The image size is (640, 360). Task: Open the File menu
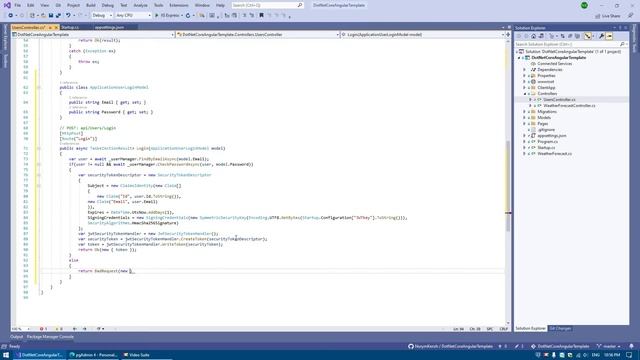[18, 5]
